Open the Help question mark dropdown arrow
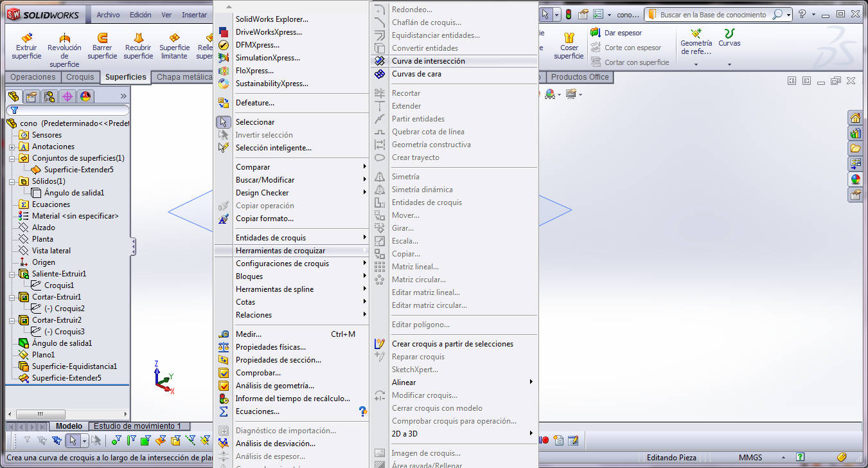 click(x=813, y=14)
